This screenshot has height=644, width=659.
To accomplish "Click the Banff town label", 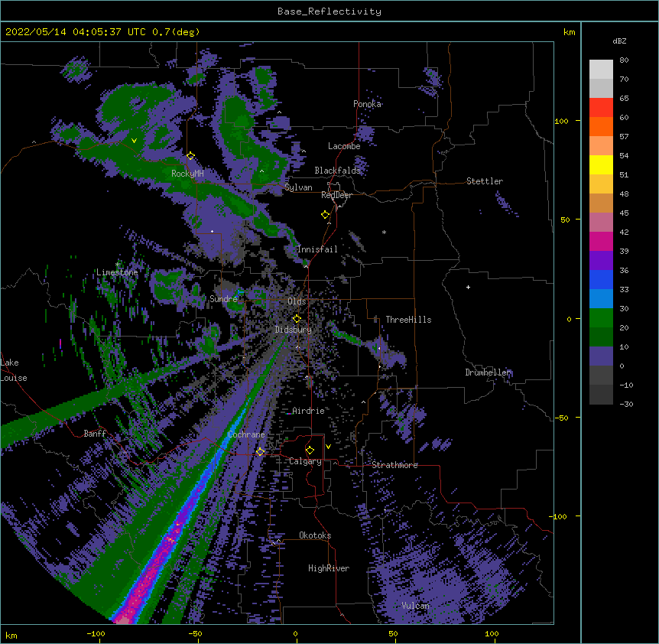I will click(95, 434).
